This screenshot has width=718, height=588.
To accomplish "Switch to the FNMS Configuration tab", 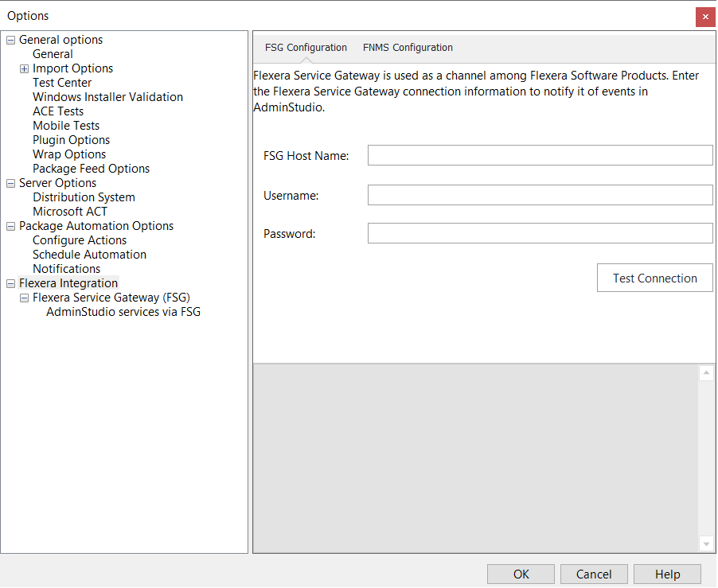I will pyautogui.click(x=408, y=48).
